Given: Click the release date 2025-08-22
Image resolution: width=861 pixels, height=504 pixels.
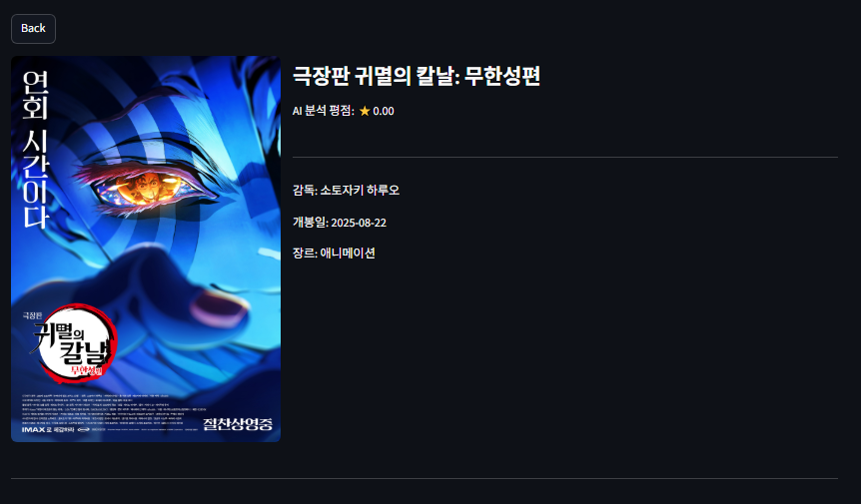Looking at the screenshot, I should point(359,223).
